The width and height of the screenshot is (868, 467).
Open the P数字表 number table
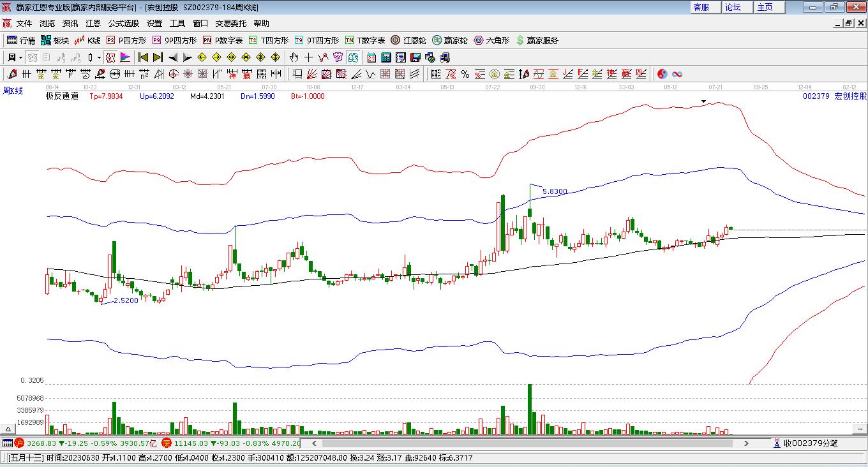click(223, 40)
